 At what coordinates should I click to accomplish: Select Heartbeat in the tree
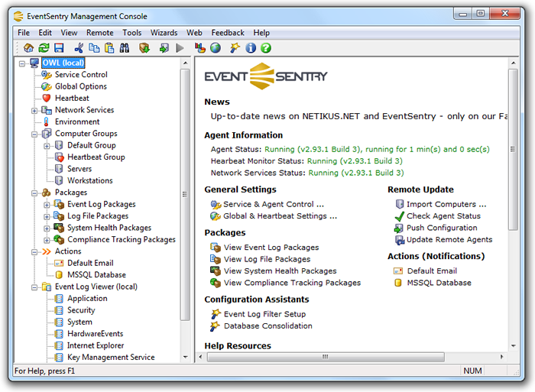[72, 99]
